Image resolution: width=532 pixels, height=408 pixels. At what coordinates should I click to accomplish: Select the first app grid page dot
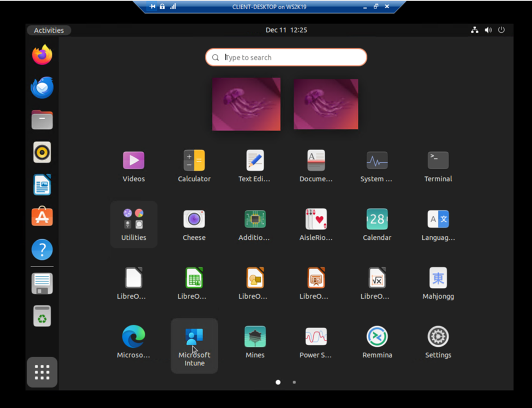pyautogui.click(x=278, y=382)
